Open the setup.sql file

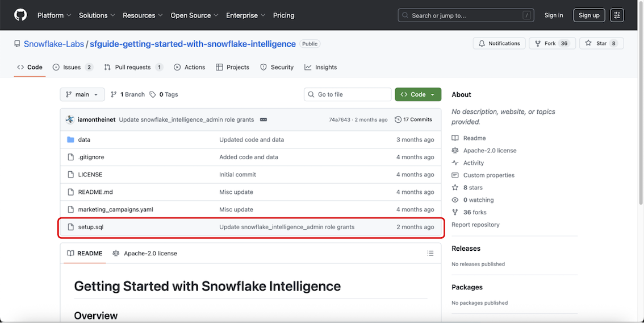click(91, 227)
